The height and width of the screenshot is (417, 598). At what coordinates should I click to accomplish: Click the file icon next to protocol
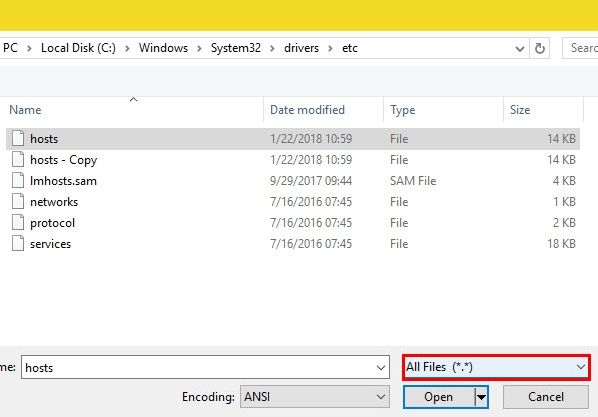coord(18,222)
